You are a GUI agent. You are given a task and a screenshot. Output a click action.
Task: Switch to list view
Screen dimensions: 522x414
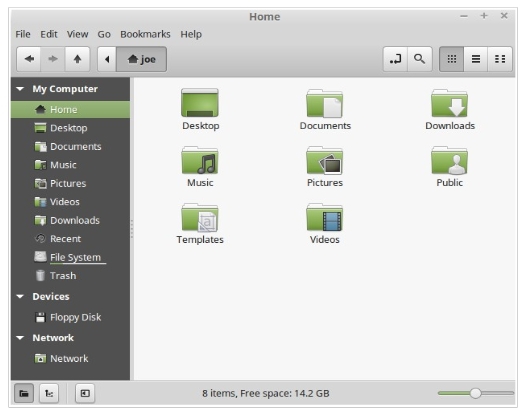476,59
